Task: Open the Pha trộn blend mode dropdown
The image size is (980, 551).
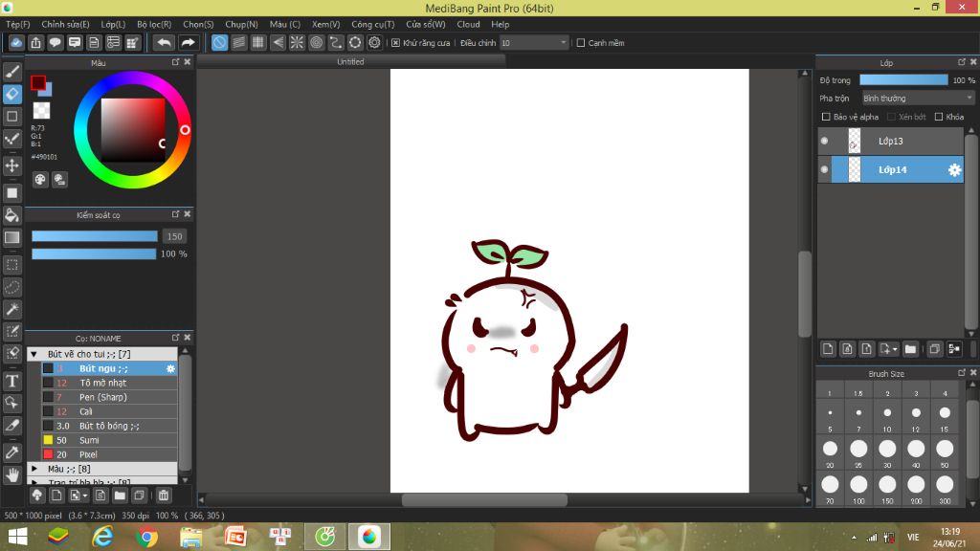Action: 917,98
